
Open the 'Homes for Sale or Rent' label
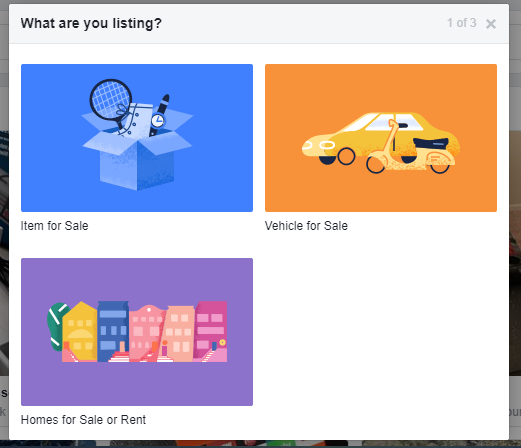pyautogui.click(x=83, y=420)
